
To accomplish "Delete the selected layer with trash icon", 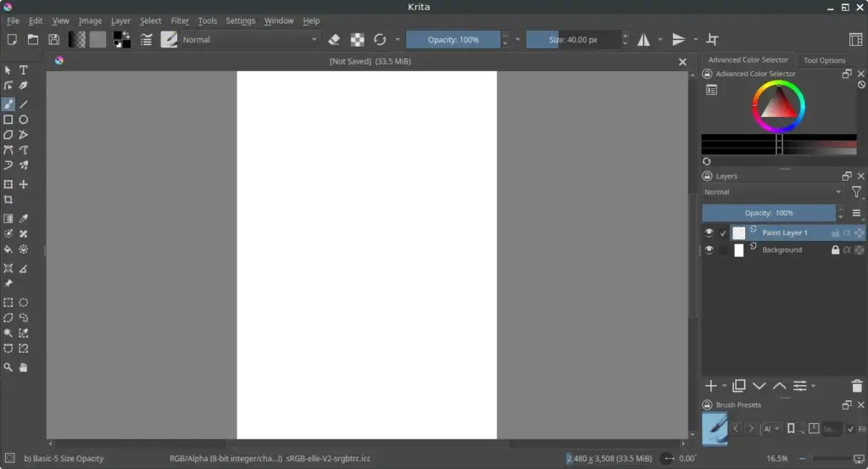I will (x=856, y=386).
